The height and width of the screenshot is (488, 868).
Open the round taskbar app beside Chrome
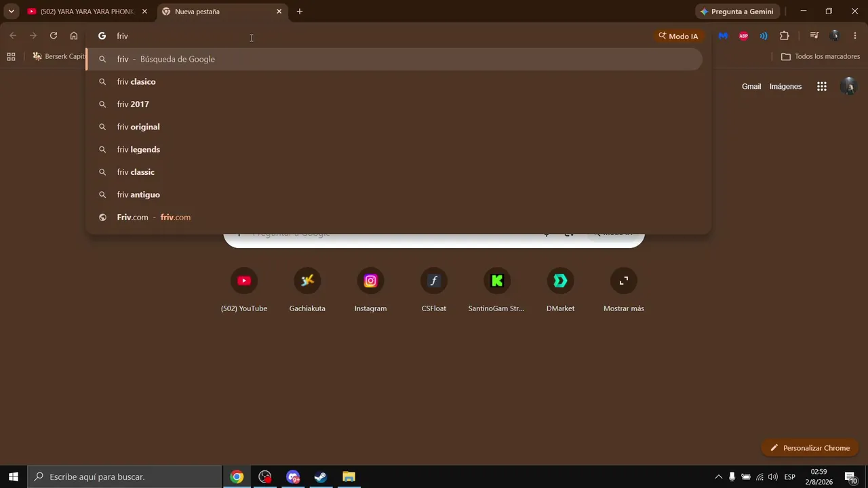click(x=265, y=477)
